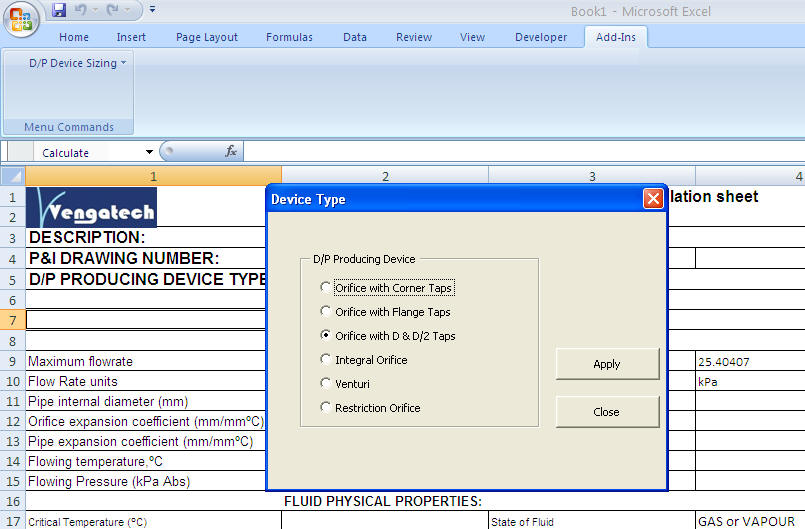The image size is (805, 529).
Task: Select Orifice with Corner Taps option
Action: tap(326, 288)
